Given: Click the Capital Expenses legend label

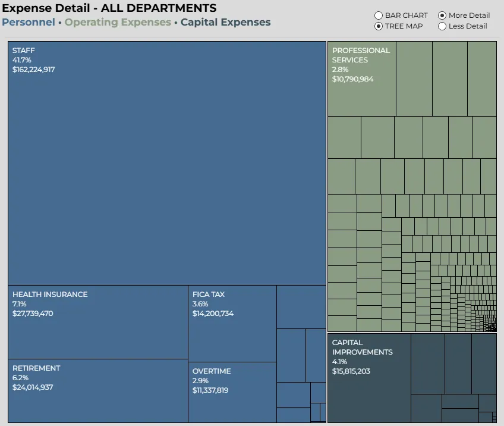Looking at the screenshot, I should [x=225, y=22].
